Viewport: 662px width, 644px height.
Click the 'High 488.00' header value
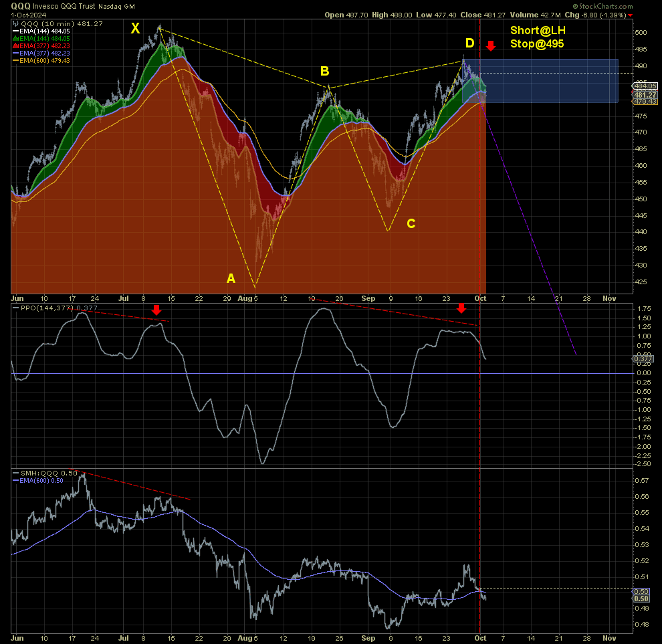[x=392, y=15]
